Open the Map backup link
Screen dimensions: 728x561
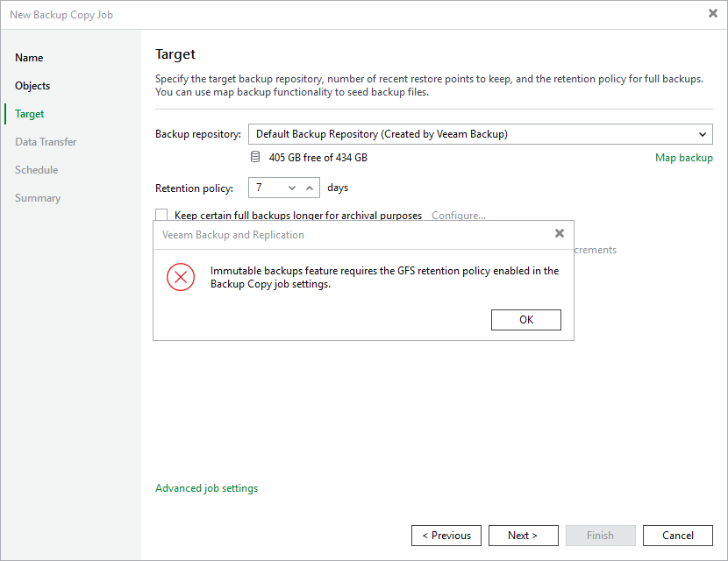pyautogui.click(x=683, y=158)
